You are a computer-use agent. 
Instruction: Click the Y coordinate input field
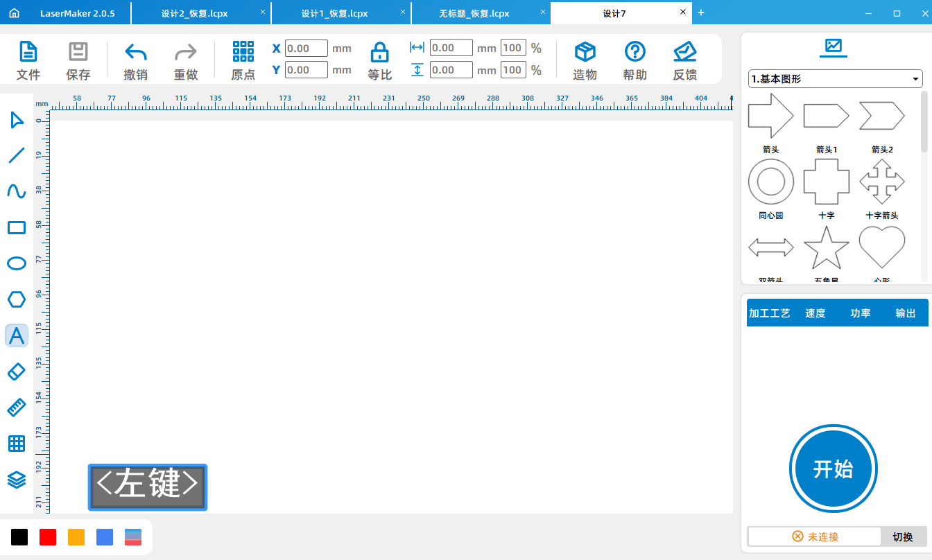pyautogui.click(x=307, y=70)
